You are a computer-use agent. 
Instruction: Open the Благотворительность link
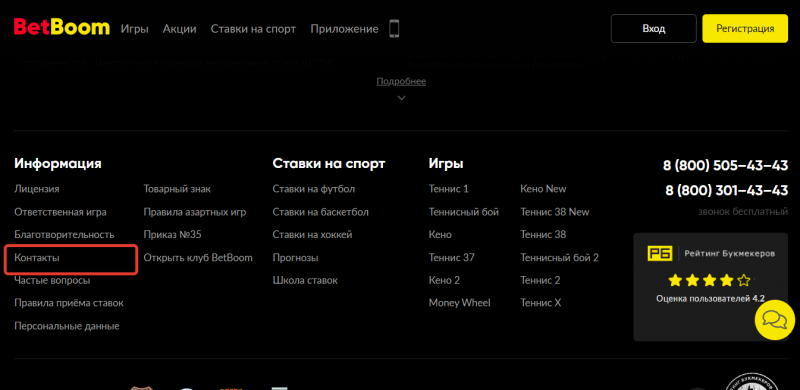point(64,235)
